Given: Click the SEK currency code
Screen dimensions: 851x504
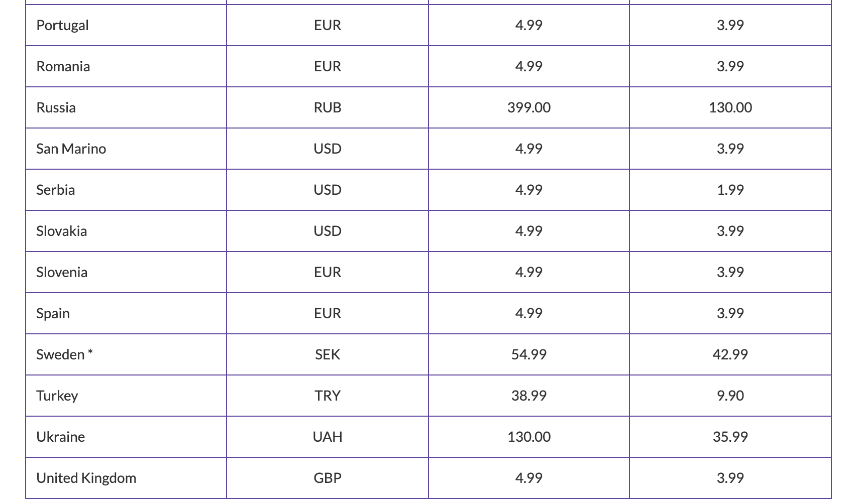Looking at the screenshot, I should click(x=328, y=354).
